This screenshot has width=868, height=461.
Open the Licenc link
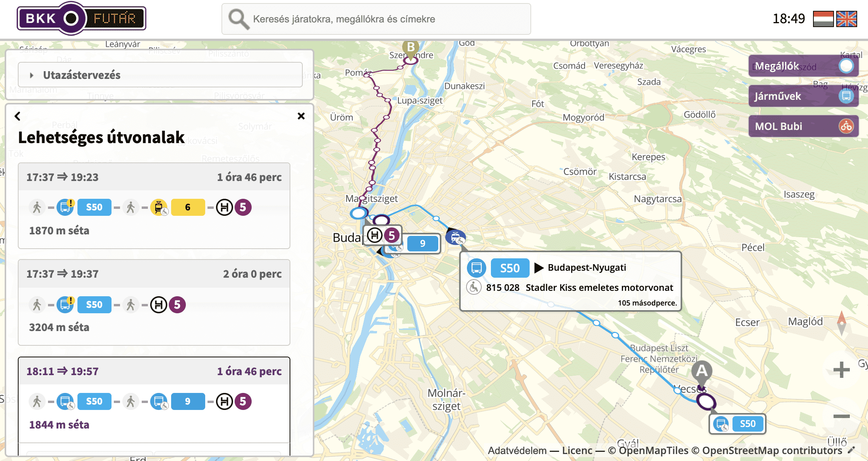(577, 451)
